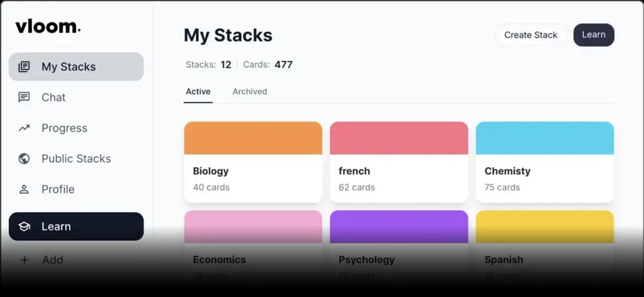Click the graduation cap Learn icon
The height and width of the screenshot is (297, 644).
pos(24,226)
